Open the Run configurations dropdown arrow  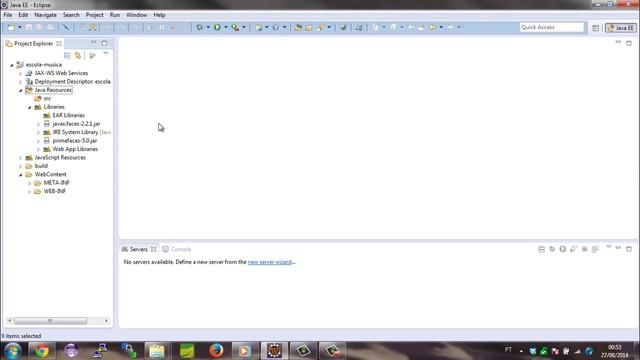point(226,27)
